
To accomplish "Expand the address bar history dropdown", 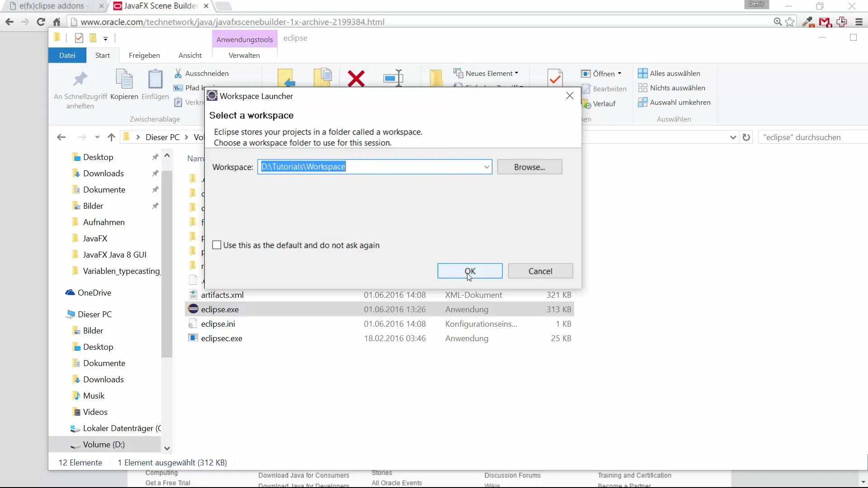I will (x=733, y=137).
